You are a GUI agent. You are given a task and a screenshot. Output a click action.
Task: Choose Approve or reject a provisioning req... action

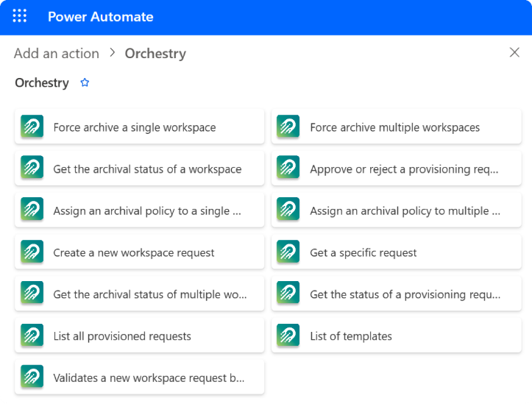(397, 169)
